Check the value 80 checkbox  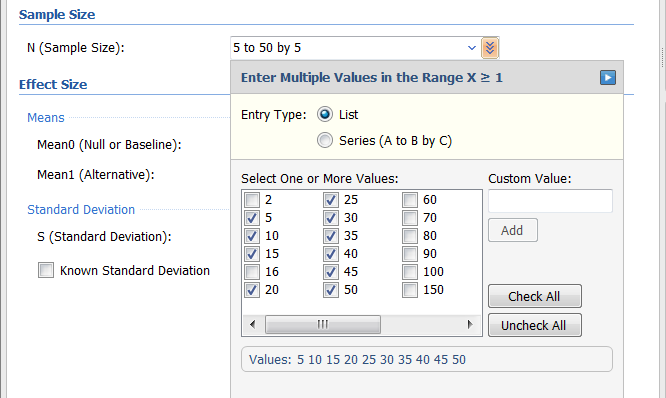[410, 236]
